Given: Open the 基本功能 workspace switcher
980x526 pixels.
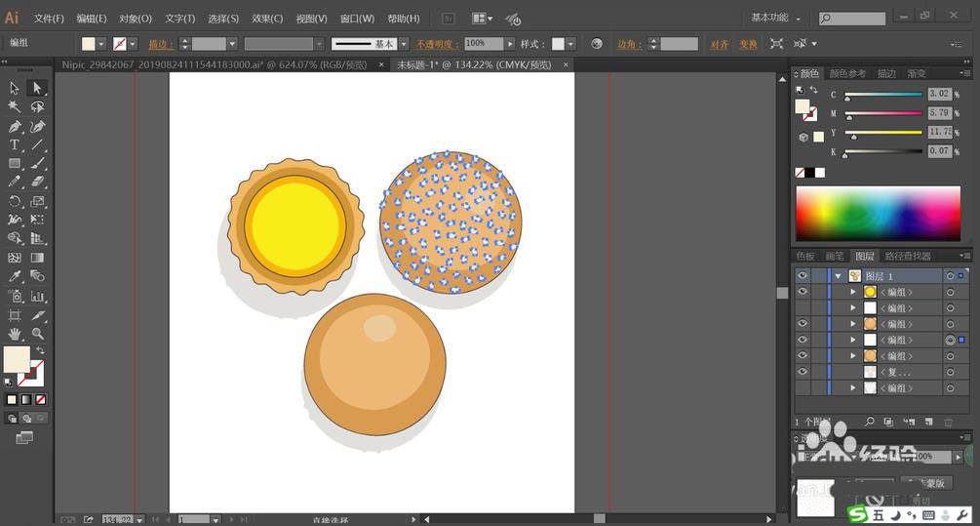Looking at the screenshot, I should tap(775, 19).
